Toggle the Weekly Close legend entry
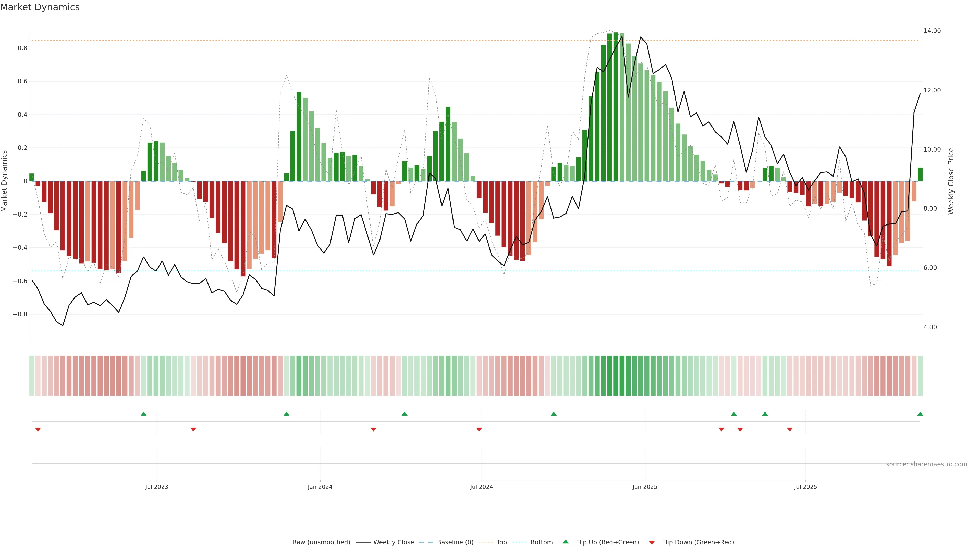Viewport: 980px width, 551px height. 393,542
